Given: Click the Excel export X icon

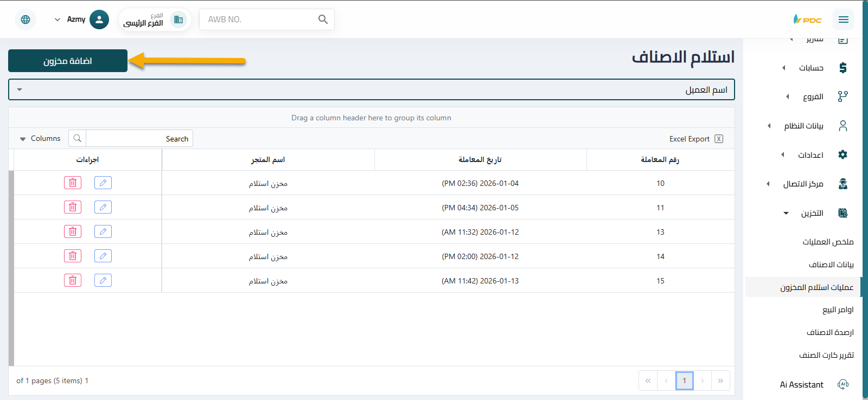Looking at the screenshot, I should pyautogui.click(x=719, y=139).
